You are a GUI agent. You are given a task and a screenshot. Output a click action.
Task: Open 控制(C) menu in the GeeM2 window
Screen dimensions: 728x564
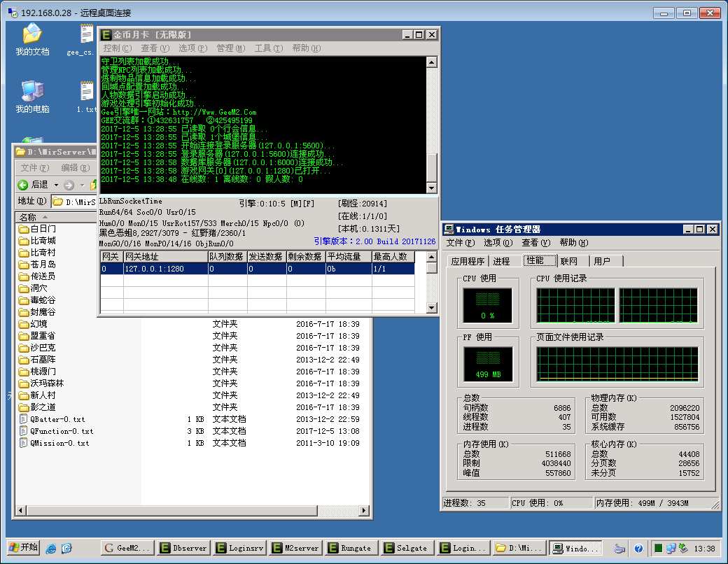117,48
